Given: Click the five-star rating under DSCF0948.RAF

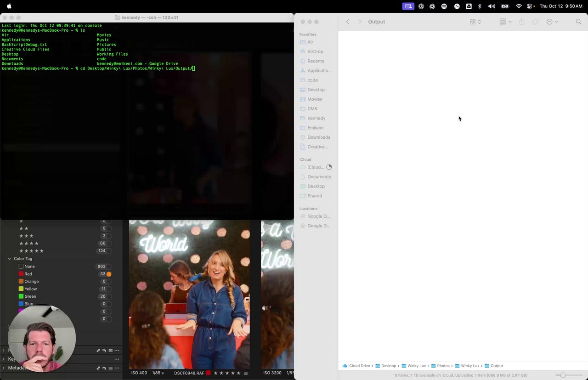Looking at the screenshot, I should 227,373.
